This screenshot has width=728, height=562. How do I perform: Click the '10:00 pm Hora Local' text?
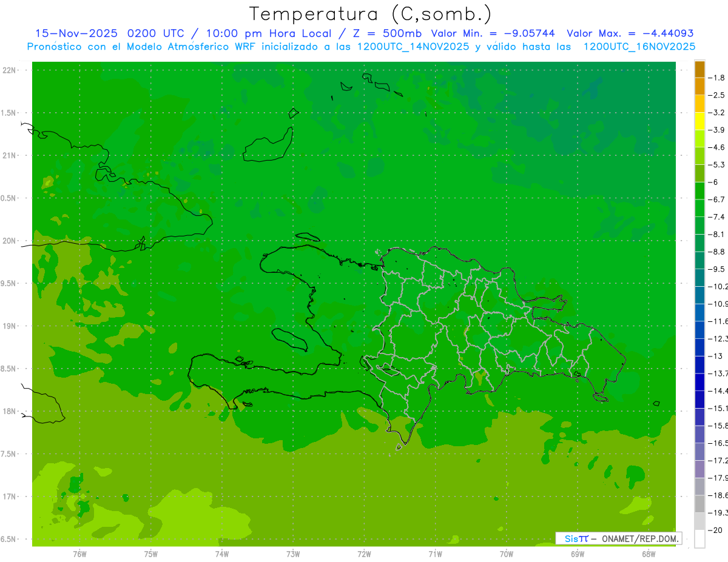(x=268, y=34)
